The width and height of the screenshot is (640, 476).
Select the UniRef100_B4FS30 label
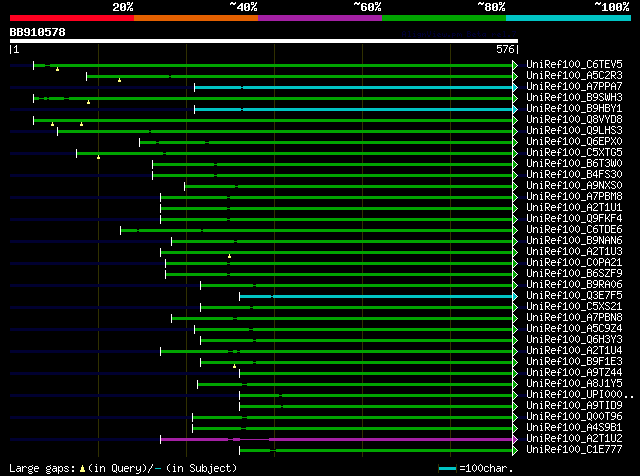coord(574,175)
